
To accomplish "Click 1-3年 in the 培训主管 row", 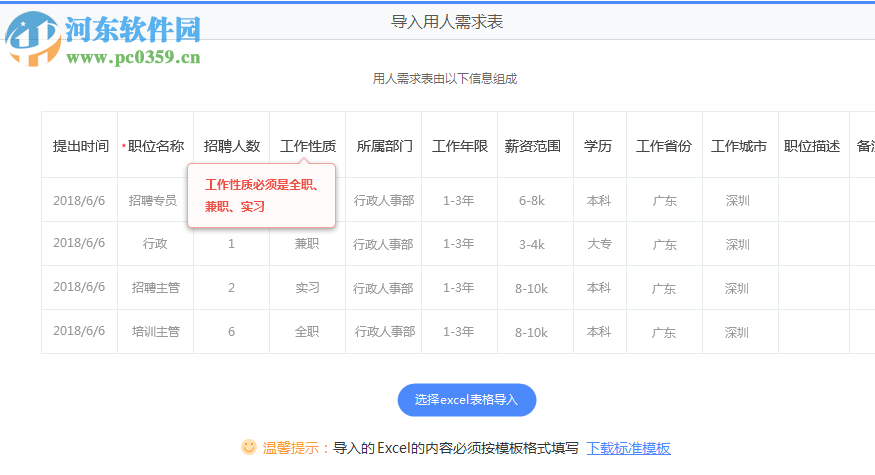I will [x=459, y=332].
